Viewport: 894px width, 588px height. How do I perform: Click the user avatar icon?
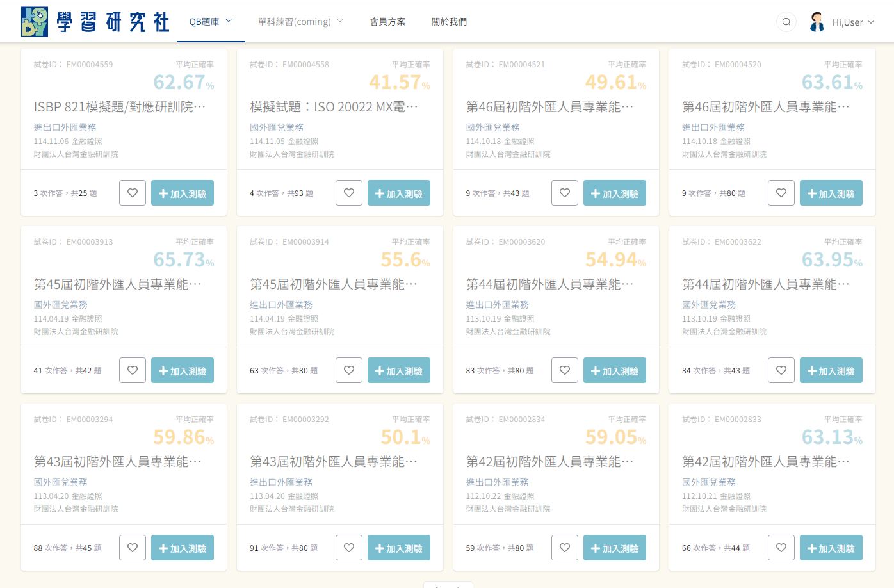click(x=817, y=22)
